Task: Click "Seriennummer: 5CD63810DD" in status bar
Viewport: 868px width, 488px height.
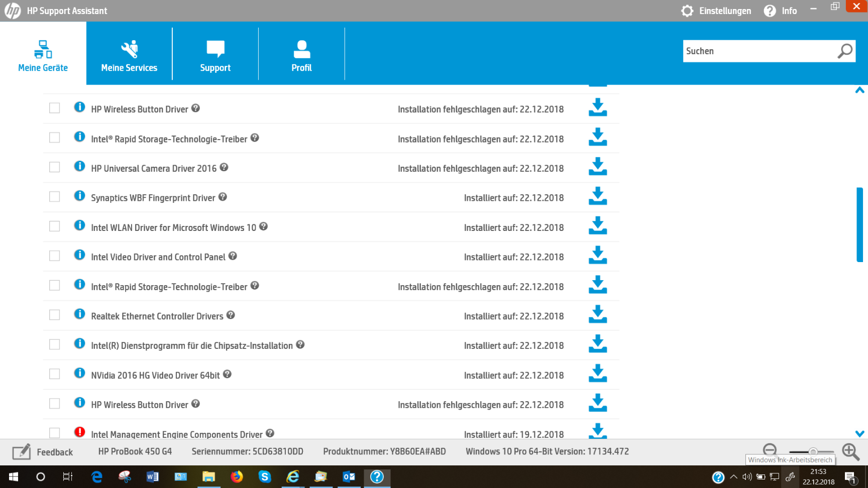Action: click(248, 451)
